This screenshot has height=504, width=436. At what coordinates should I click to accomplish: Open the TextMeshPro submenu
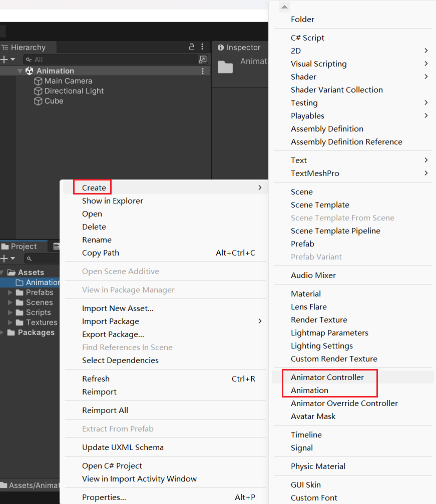point(353,173)
